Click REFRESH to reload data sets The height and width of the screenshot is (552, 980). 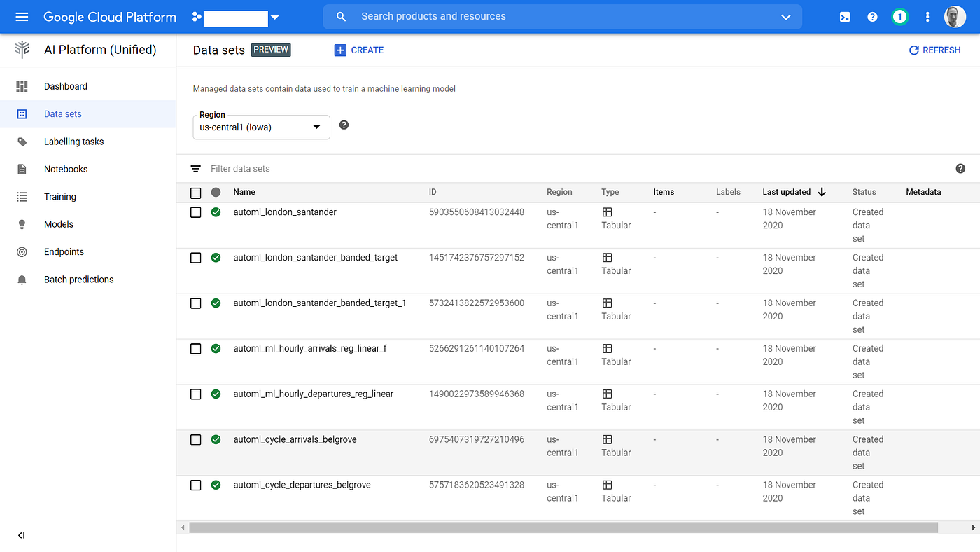pos(934,50)
